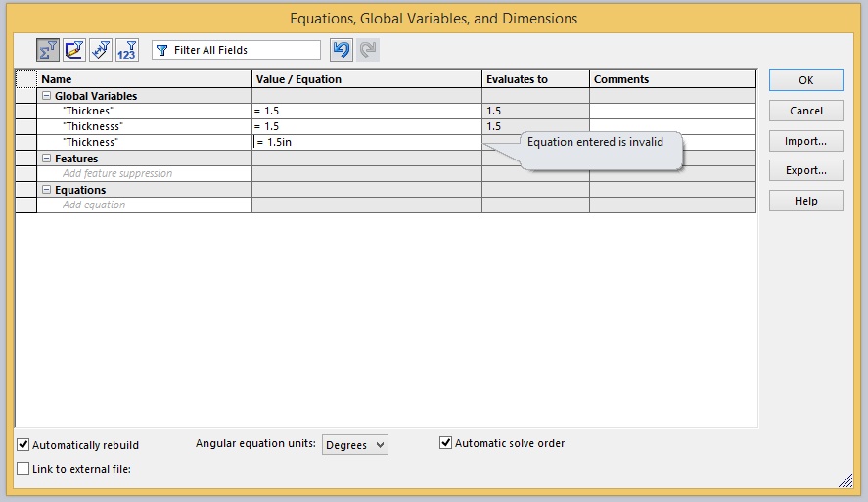Click value cell of "Thicknes" row

click(x=366, y=111)
